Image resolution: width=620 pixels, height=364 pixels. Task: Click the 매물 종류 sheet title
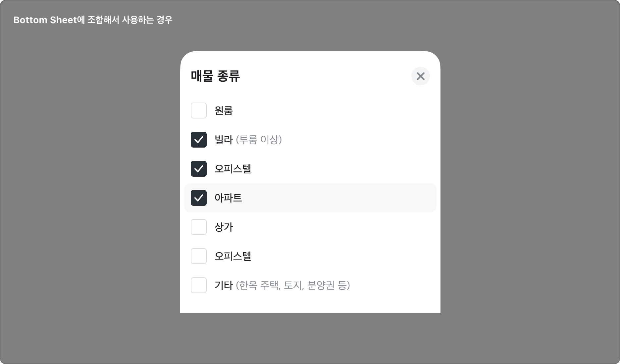pos(216,76)
